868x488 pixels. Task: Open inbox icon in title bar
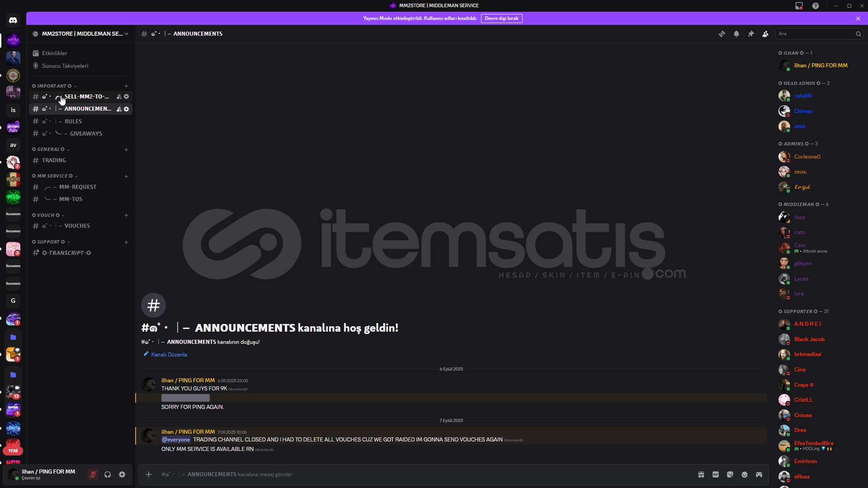(799, 6)
